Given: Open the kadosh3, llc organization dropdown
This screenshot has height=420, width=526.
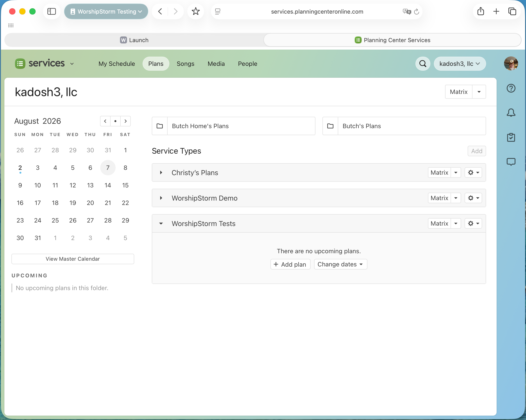Looking at the screenshot, I should [x=460, y=64].
